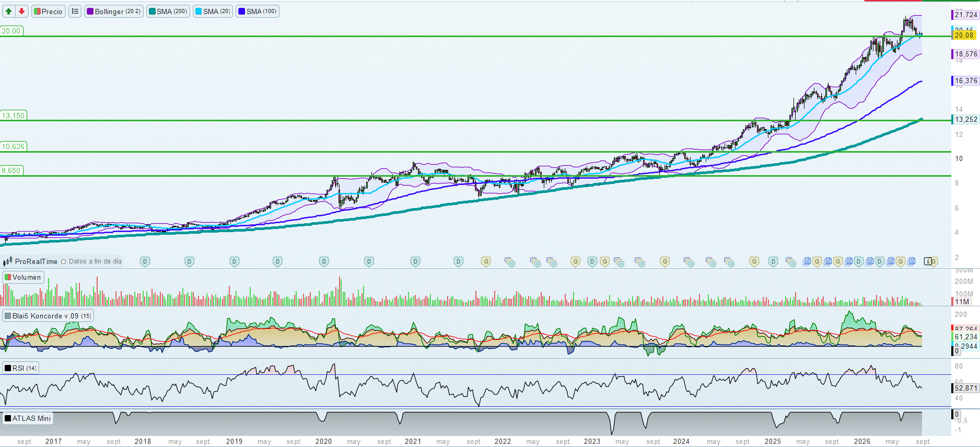980x447 pixels.
Task: Click the info icon near the chart's right edge
Action: coord(928,261)
